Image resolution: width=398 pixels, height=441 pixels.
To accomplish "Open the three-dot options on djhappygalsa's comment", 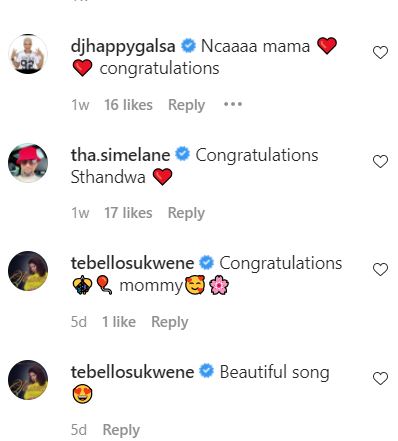I will [233, 105].
